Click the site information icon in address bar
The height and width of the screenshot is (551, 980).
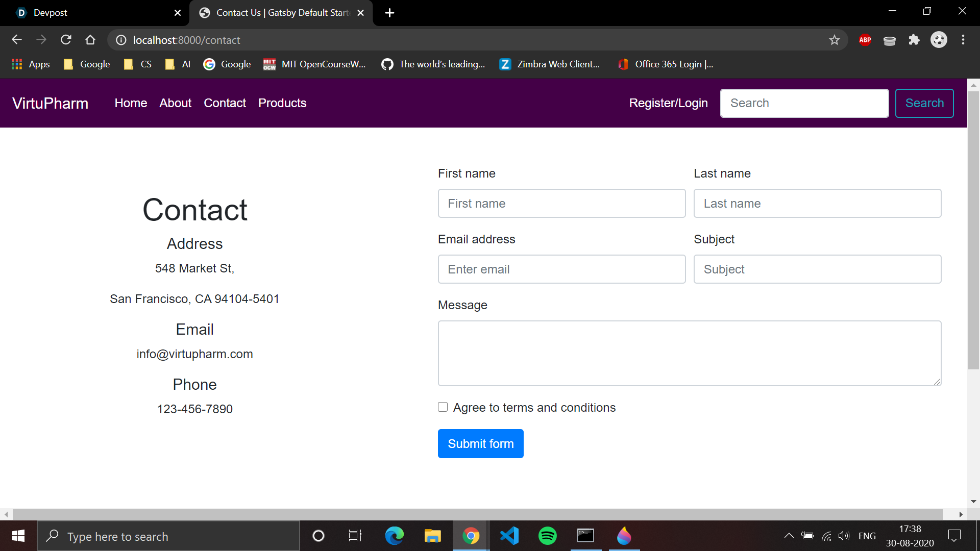(121, 40)
